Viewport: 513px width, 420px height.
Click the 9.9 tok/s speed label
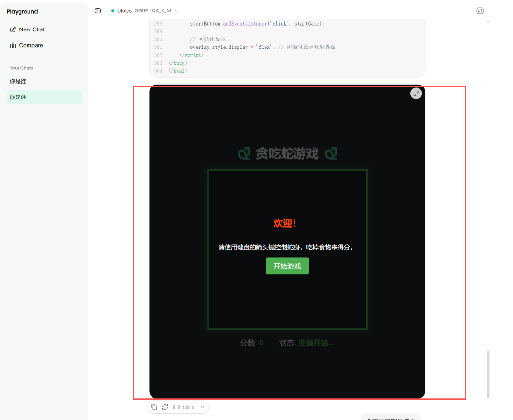point(183,407)
